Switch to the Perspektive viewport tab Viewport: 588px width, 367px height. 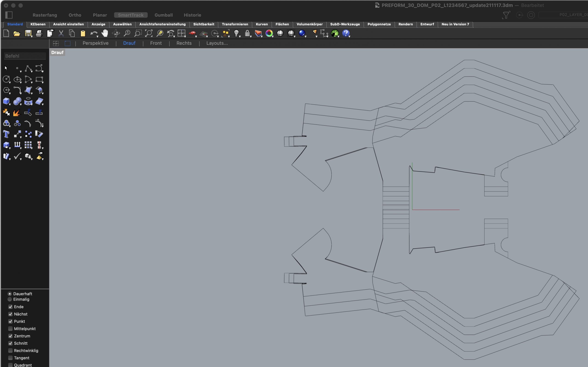click(95, 43)
